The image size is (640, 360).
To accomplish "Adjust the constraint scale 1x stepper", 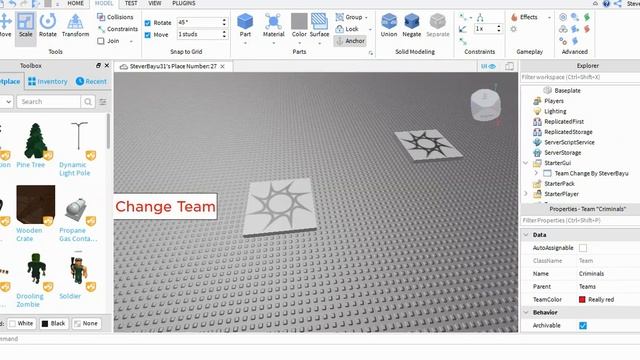I will pyautogui.click(x=498, y=29).
